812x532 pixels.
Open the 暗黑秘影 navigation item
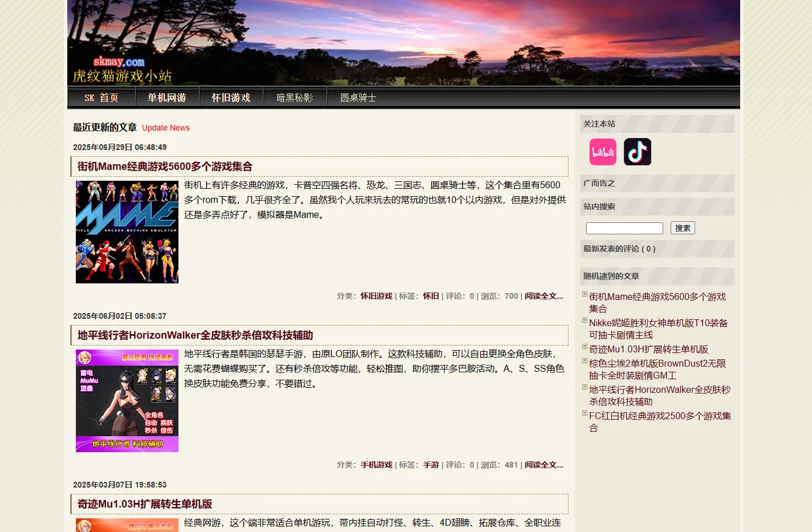tap(295, 98)
